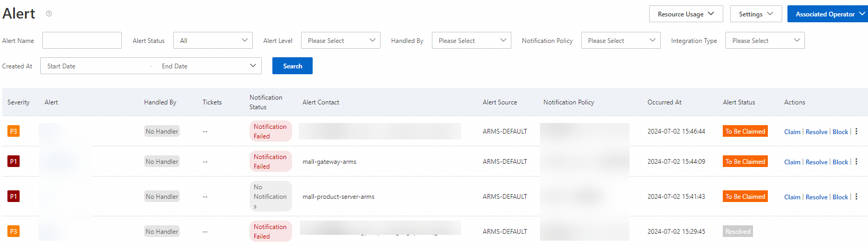Open more actions menu for first alert
This screenshot has width=868, height=246.
click(856, 131)
